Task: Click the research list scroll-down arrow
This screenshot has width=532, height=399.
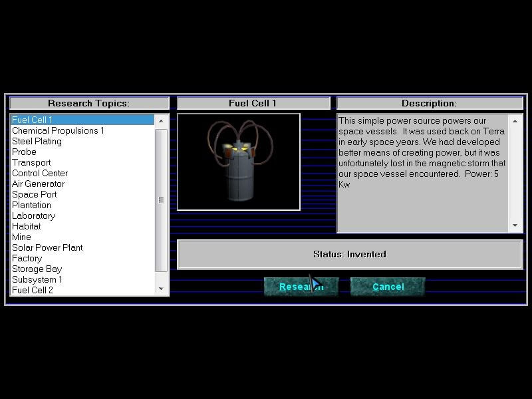Action: 161,289
